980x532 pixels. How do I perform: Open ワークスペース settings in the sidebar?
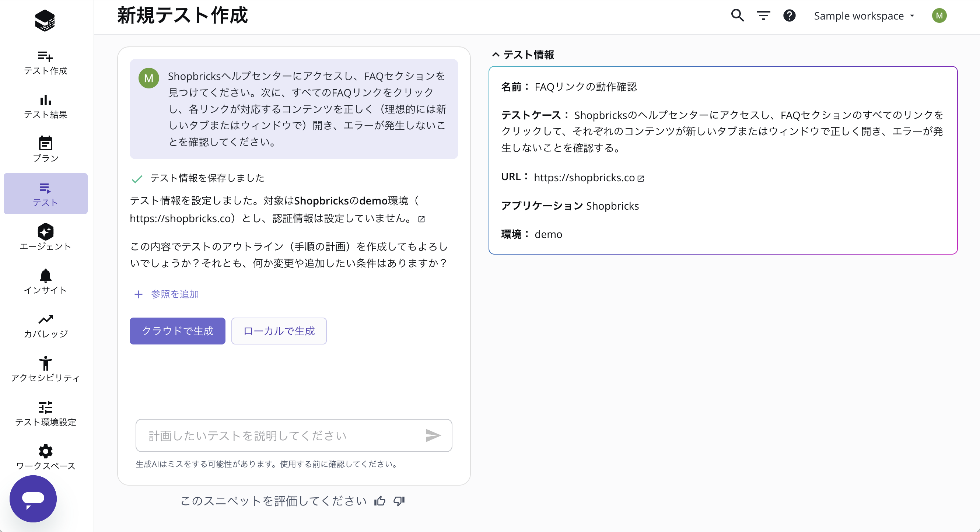(x=46, y=458)
